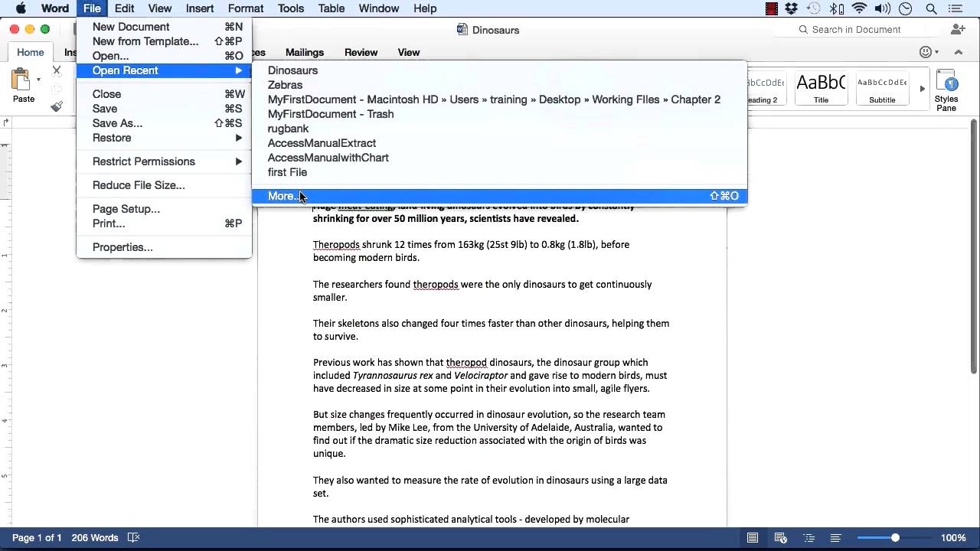Switch to Web Layout view icon
Screen dimensions: 980x551
tap(780, 538)
